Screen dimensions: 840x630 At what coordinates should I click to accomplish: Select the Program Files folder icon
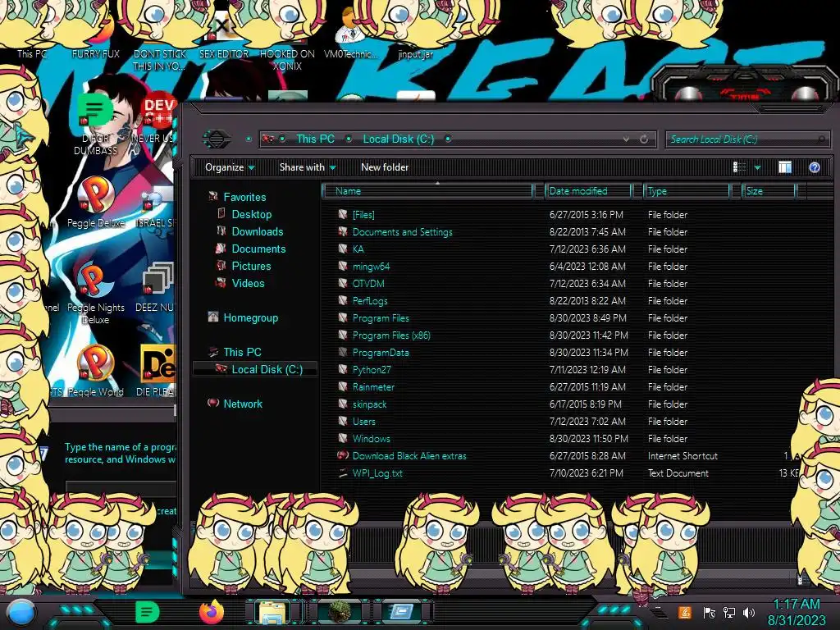click(x=343, y=317)
